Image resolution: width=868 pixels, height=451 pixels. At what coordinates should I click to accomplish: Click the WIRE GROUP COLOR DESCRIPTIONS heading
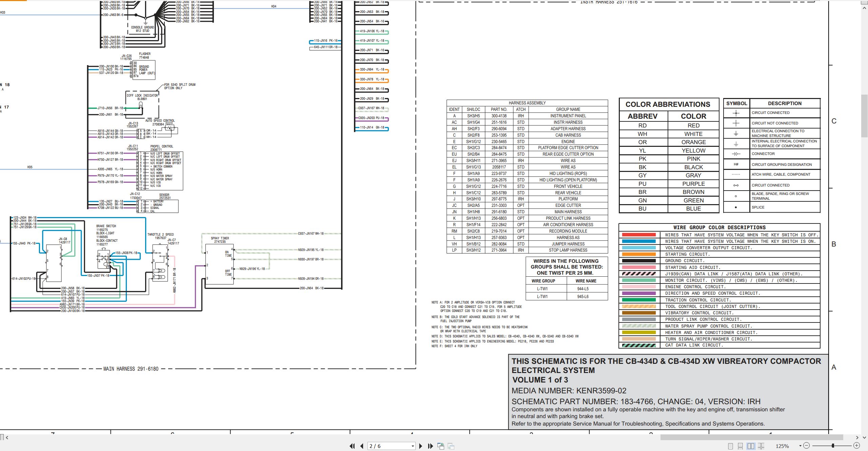[719, 228]
